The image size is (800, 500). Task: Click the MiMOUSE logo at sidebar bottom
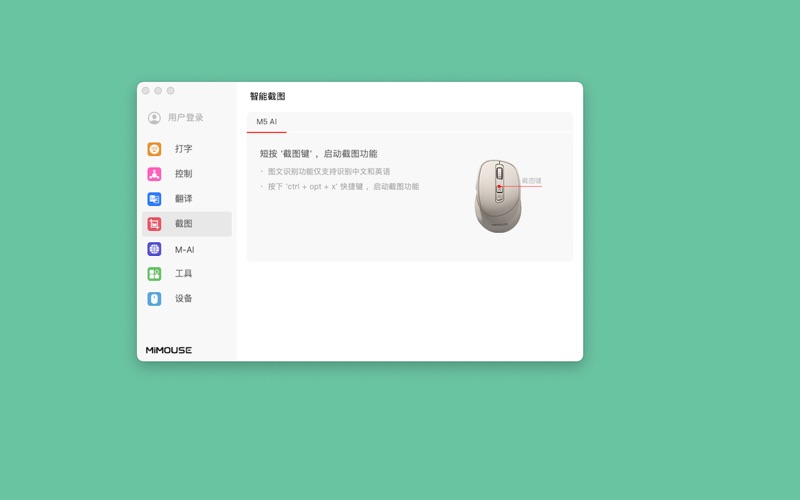coord(168,350)
